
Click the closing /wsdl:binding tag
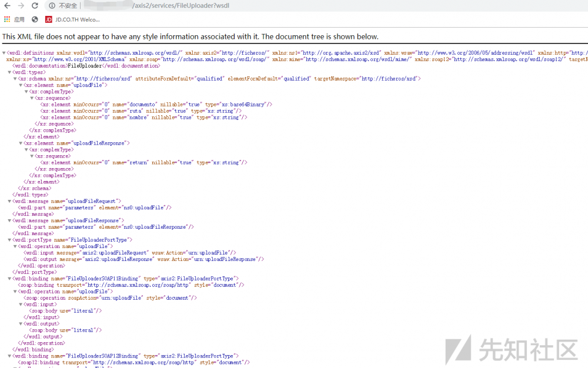click(34, 350)
